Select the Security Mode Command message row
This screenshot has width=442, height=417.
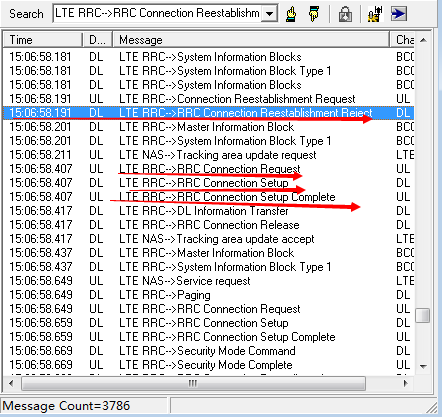209,351
